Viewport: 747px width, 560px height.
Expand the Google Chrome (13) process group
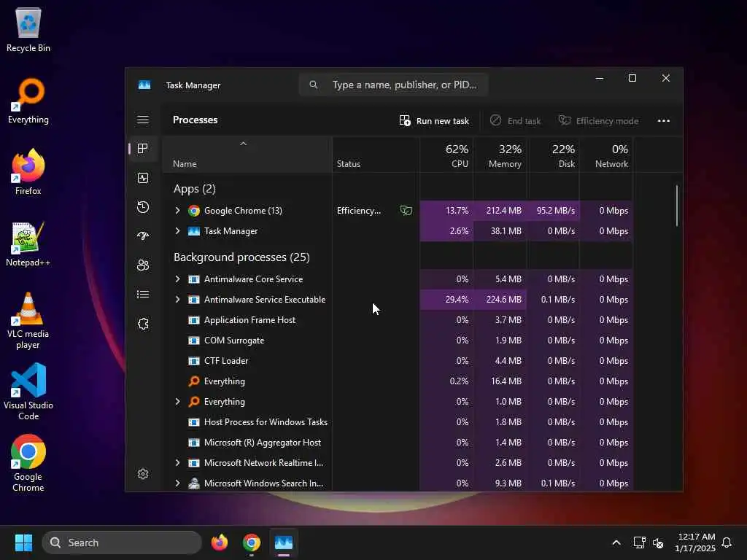(x=177, y=211)
